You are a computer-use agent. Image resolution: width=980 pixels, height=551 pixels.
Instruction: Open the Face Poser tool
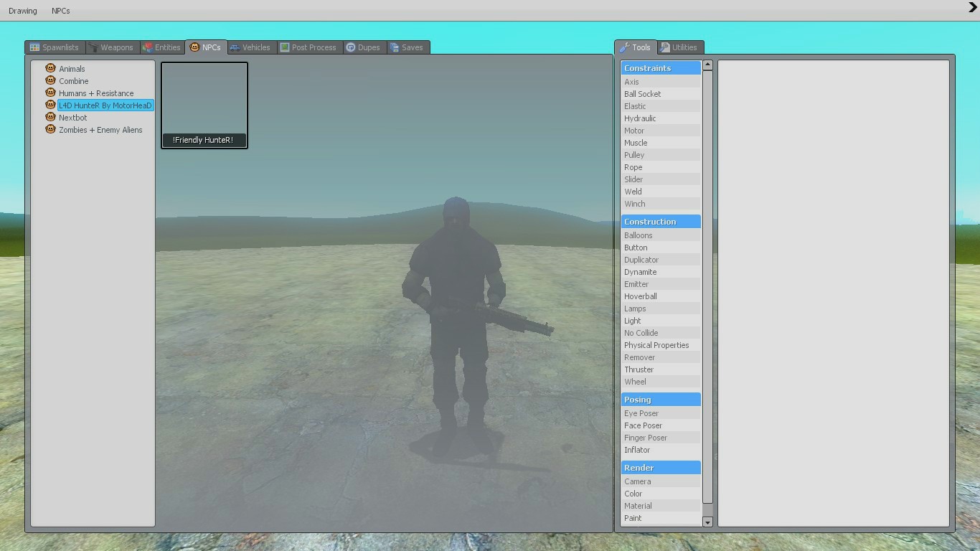[x=643, y=425]
